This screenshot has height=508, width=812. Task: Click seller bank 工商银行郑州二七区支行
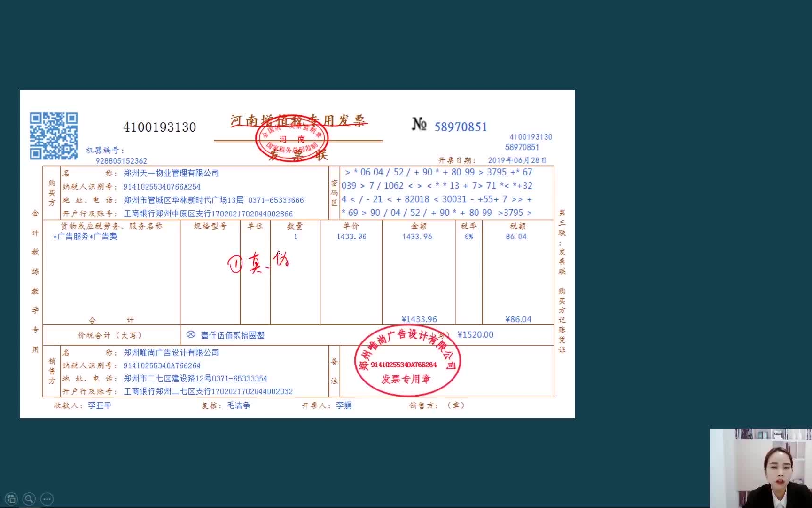pos(167,391)
